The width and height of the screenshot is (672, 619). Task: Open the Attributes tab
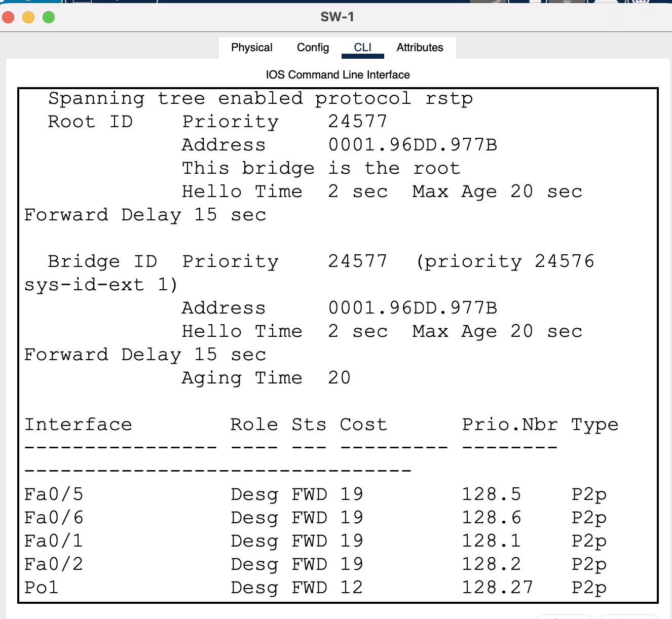(x=420, y=48)
